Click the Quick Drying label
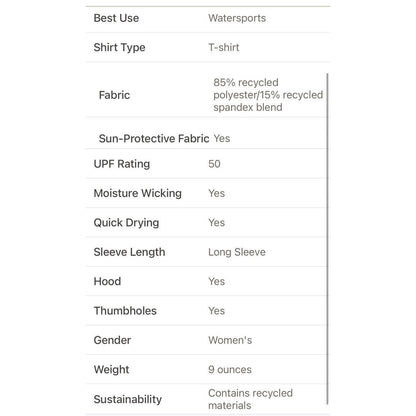Viewport: 416px width, 416px height. [126, 223]
